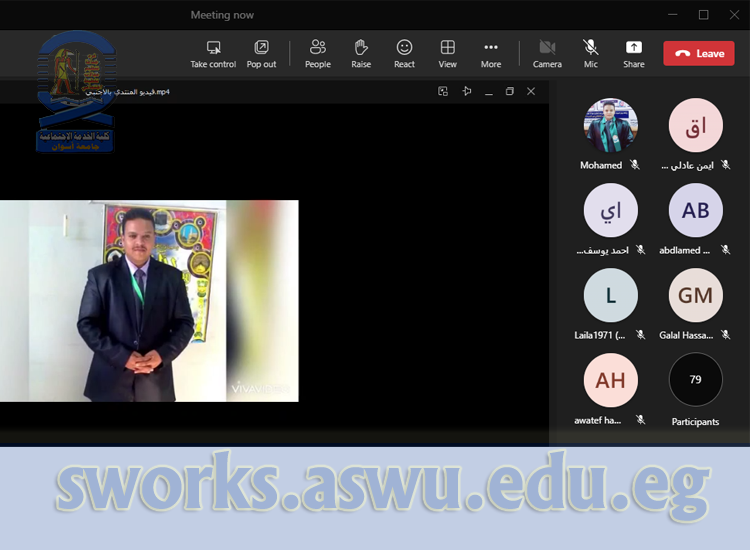Click the pin icon in the video window
Viewport: 750px width, 550px height.
coord(466,92)
